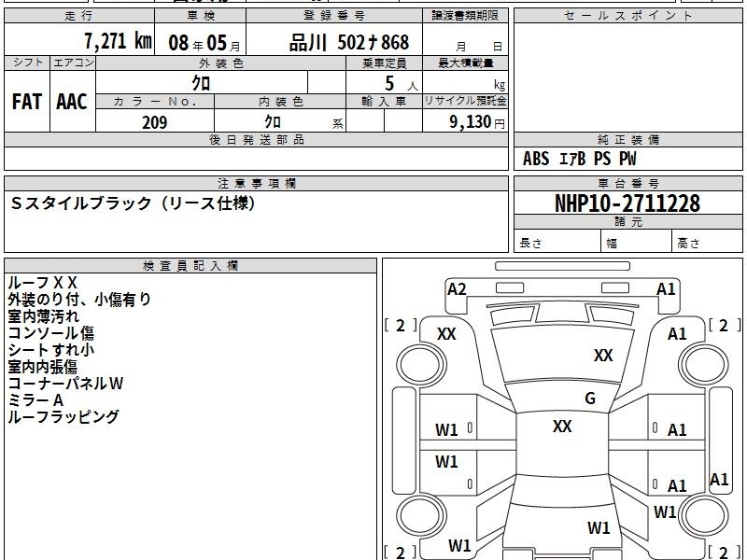The width and height of the screenshot is (747, 560).
Task: Click the 後日発送部品 section header
Action: click(256, 139)
